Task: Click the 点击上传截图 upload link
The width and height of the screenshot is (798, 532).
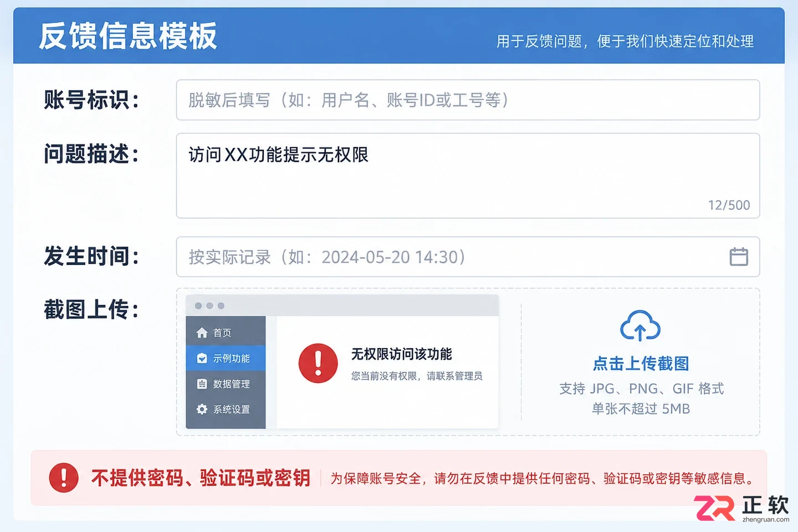Action: (x=641, y=364)
